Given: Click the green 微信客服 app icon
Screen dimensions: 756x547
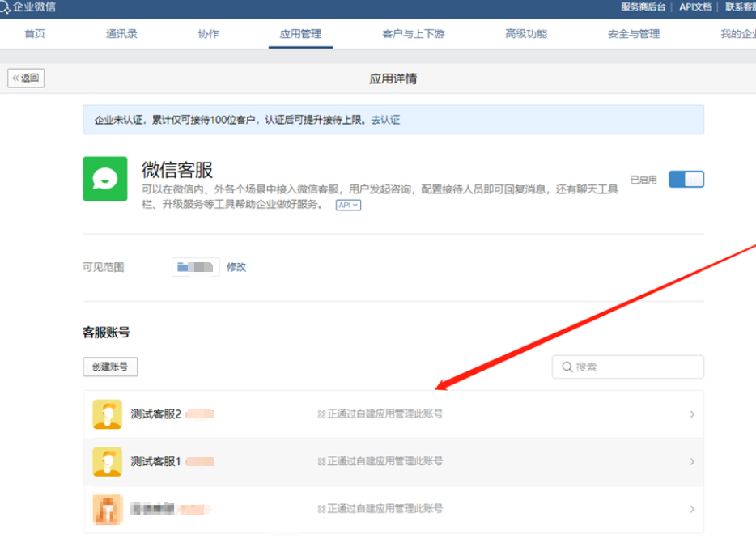Looking at the screenshot, I should [x=105, y=179].
